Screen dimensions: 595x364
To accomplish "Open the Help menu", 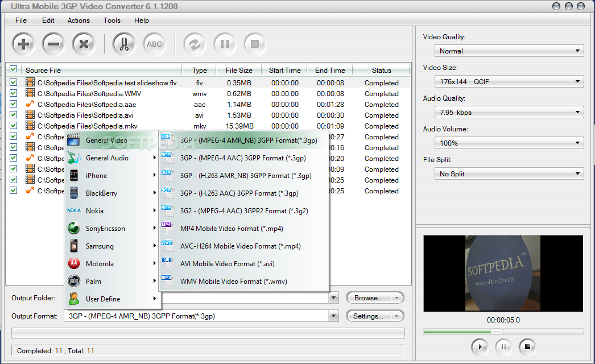I will [142, 20].
